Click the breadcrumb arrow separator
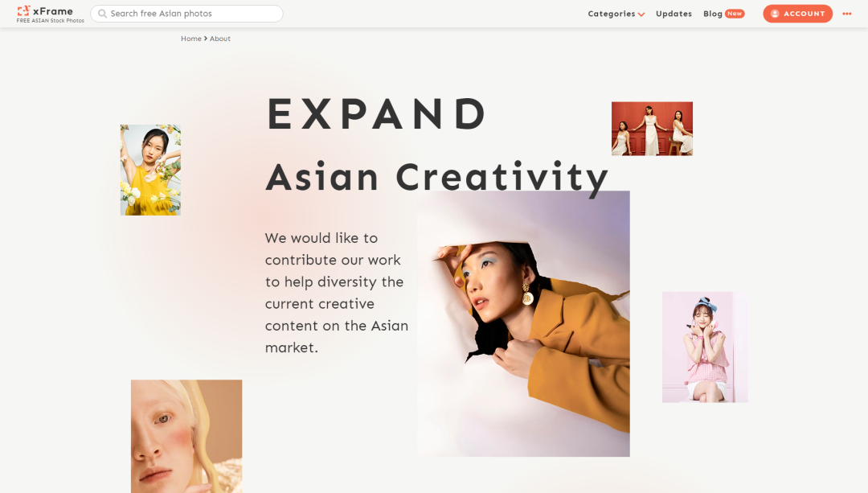 (x=206, y=39)
